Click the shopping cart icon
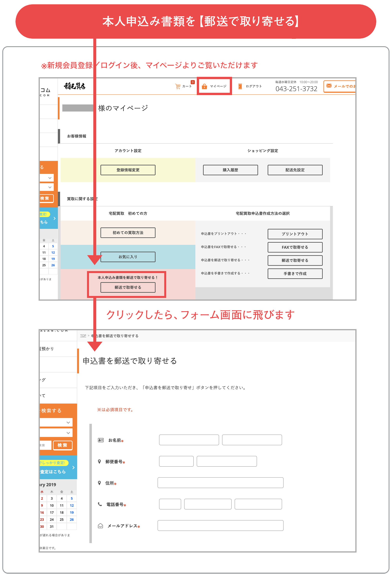This screenshot has width=392, height=588. click(x=178, y=86)
